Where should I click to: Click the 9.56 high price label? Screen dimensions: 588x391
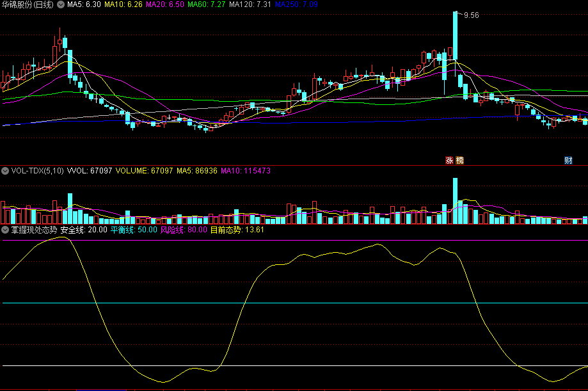coord(472,15)
